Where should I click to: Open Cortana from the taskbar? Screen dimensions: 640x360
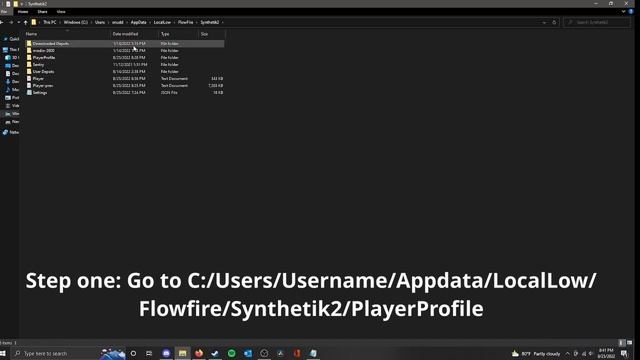click(x=133, y=353)
